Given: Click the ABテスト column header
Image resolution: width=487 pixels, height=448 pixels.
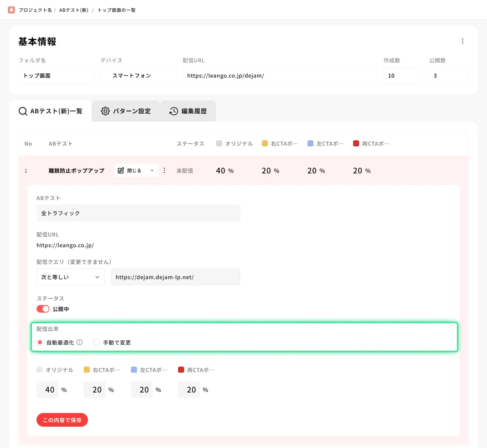Looking at the screenshot, I should coord(60,143).
